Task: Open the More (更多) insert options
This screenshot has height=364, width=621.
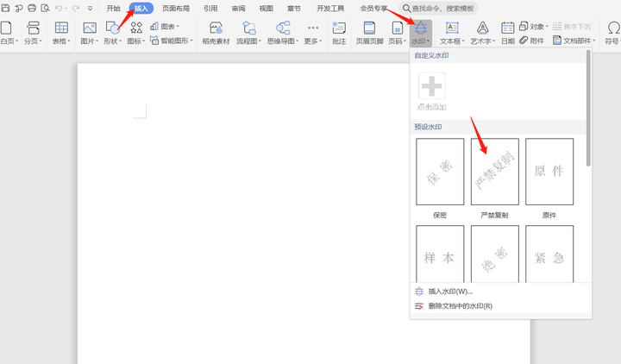Action: [313, 33]
